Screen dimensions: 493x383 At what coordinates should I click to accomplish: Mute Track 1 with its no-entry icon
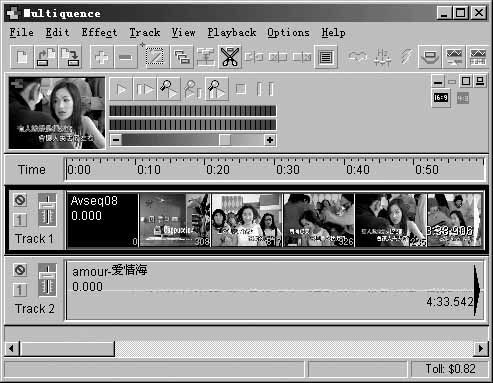(x=20, y=200)
